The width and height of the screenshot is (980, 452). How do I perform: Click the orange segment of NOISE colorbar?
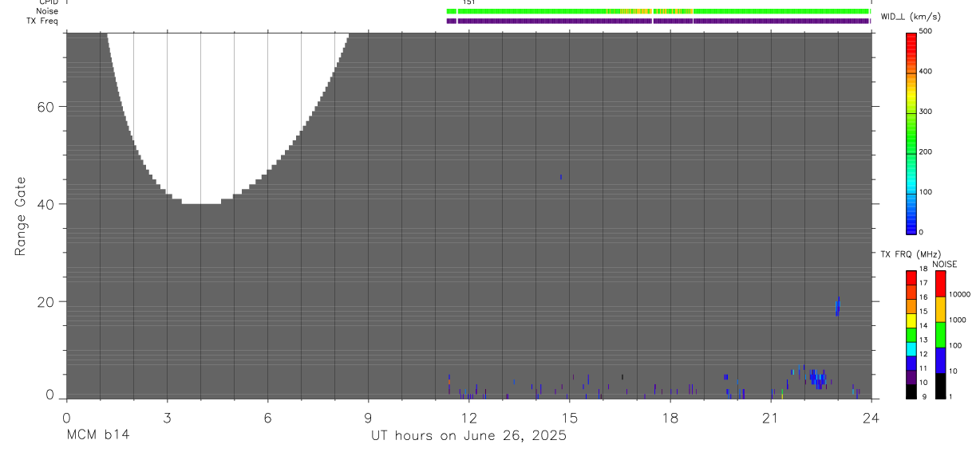(x=941, y=309)
